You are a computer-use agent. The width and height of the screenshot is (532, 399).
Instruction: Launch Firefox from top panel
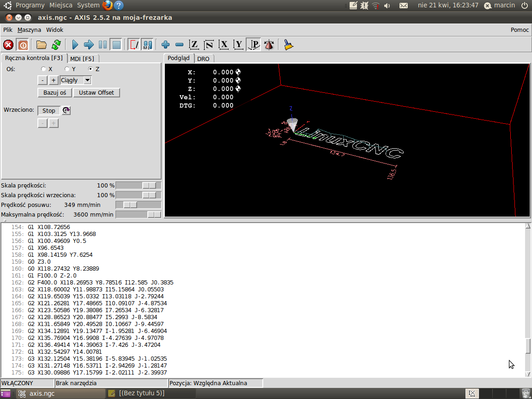click(108, 5)
